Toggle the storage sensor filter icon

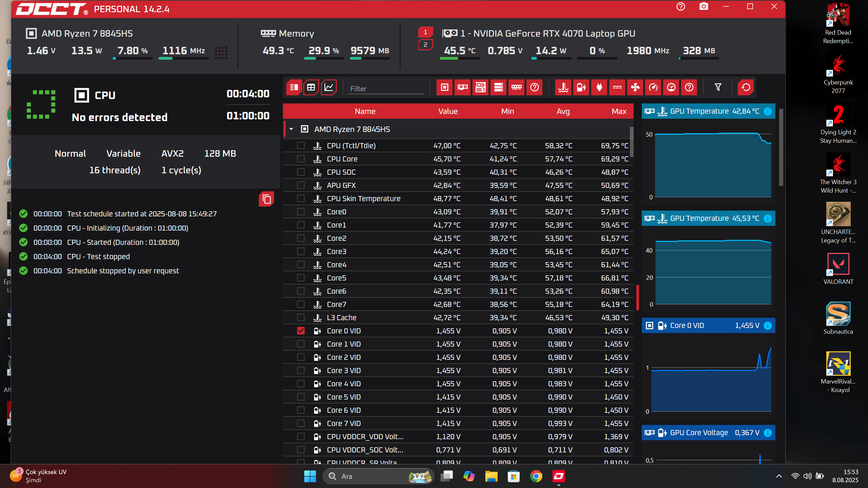click(498, 87)
